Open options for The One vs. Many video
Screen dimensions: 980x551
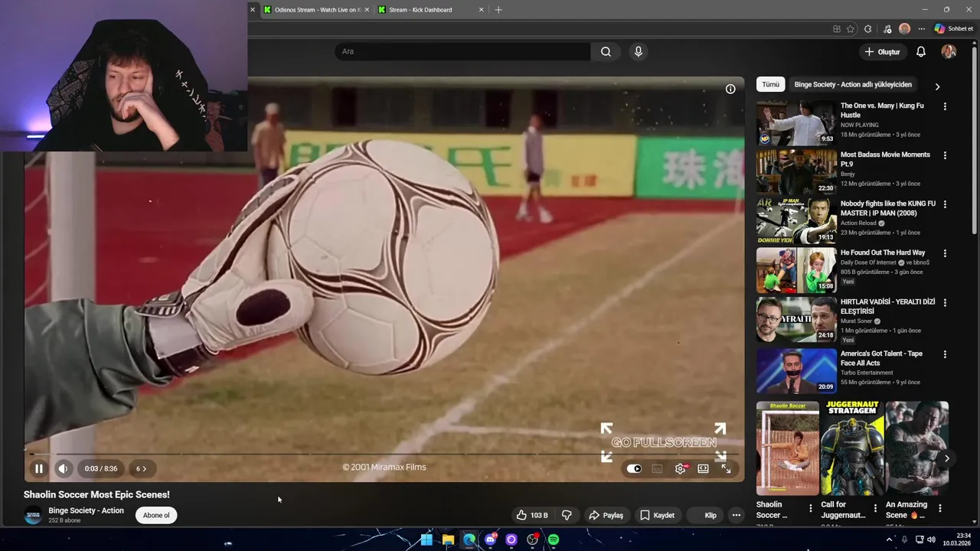pos(945,106)
